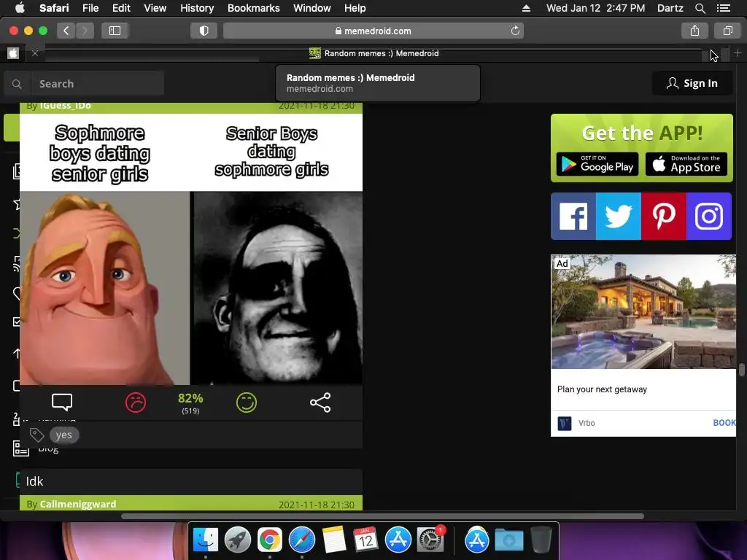The image size is (747, 560).
Task: Go back with Safari back arrow
Action: [x=66, y=31]
